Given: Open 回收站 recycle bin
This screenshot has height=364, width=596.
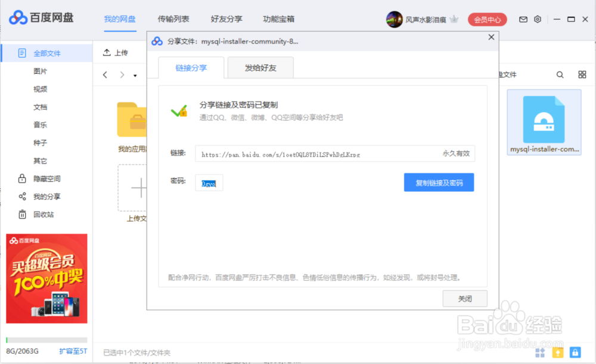Looking at the screenshot, I should [42, 214].
